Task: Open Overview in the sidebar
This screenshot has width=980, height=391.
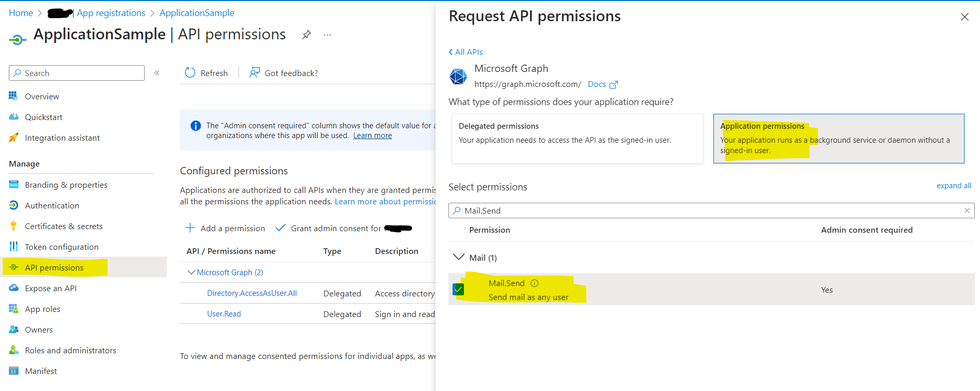Action: [x=42, y=96]
